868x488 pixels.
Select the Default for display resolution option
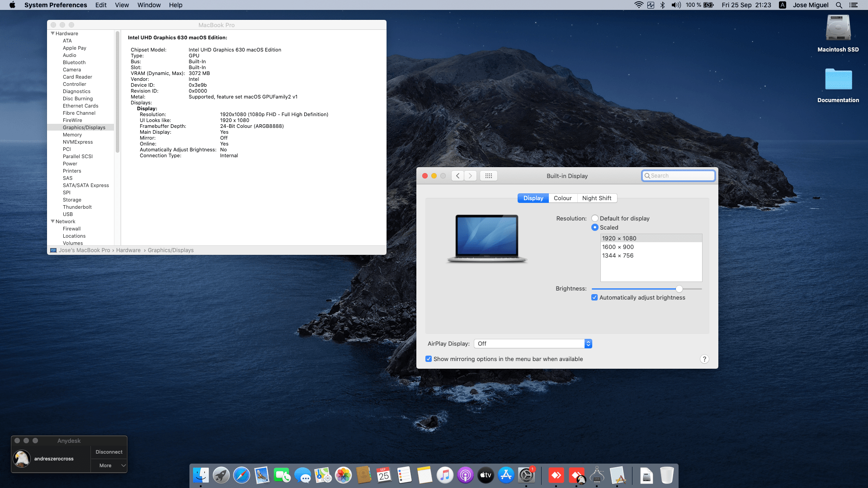[595, 219]
